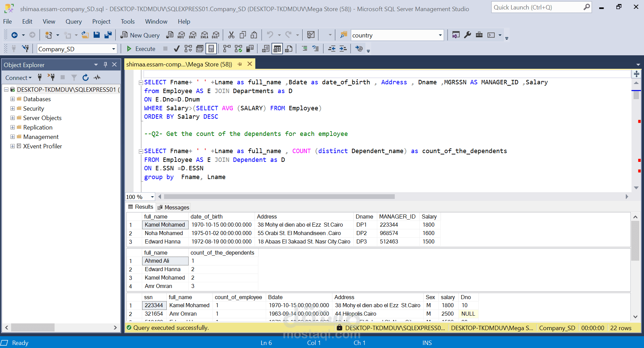This screenshot has height=348, width=644.
Task: Click the Cut scissors icon
Action: click(x=231, y=35)
